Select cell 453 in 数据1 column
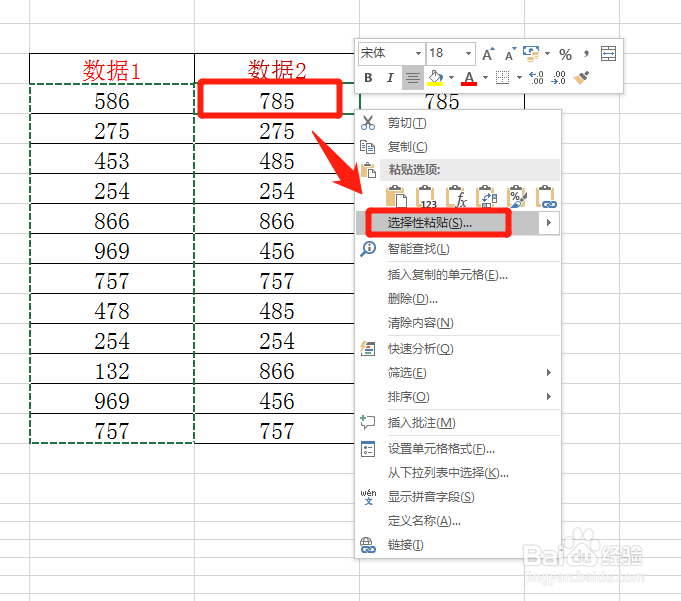 pos(112,159)
